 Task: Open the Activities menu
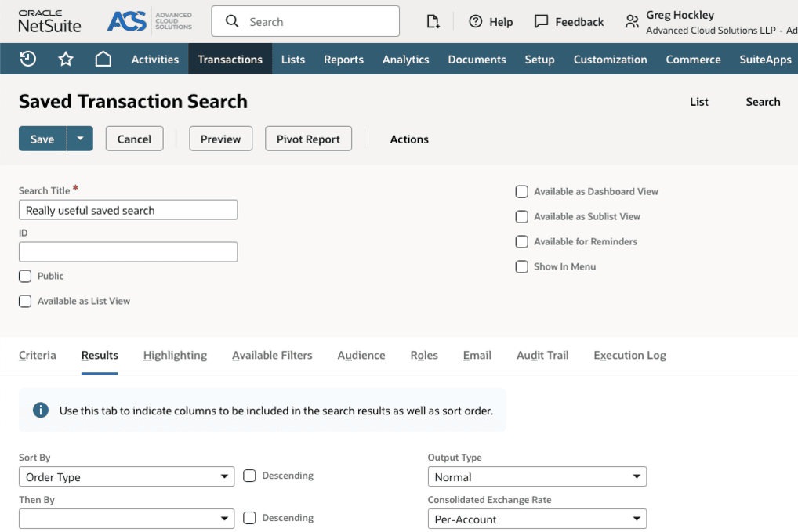tap(155, 59)
